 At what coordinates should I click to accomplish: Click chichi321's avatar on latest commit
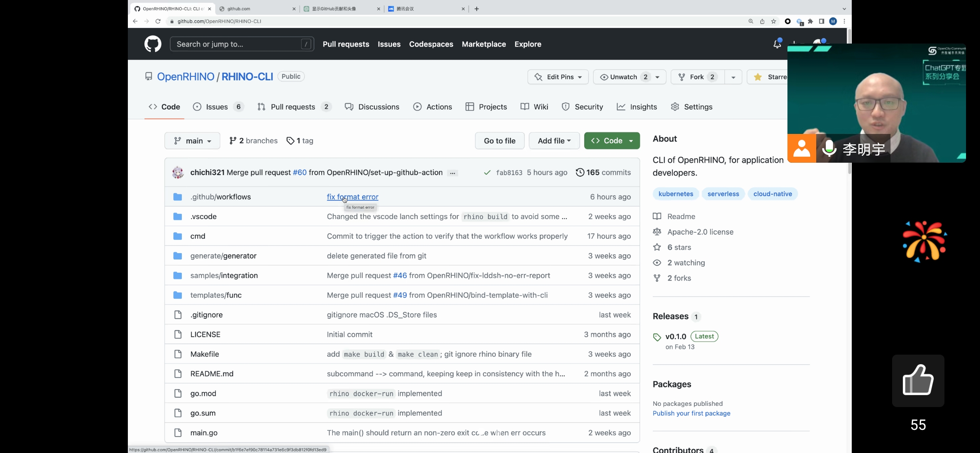[178, 172]
